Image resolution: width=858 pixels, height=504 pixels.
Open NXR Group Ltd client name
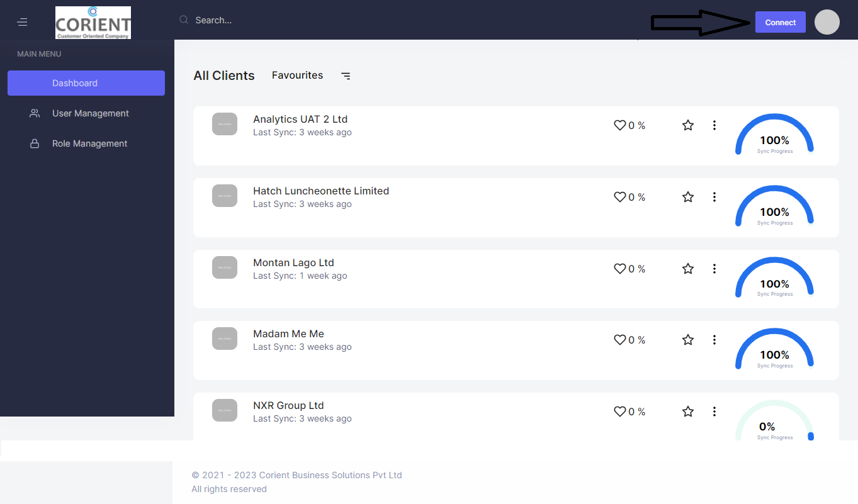click(x=288, y=405)
